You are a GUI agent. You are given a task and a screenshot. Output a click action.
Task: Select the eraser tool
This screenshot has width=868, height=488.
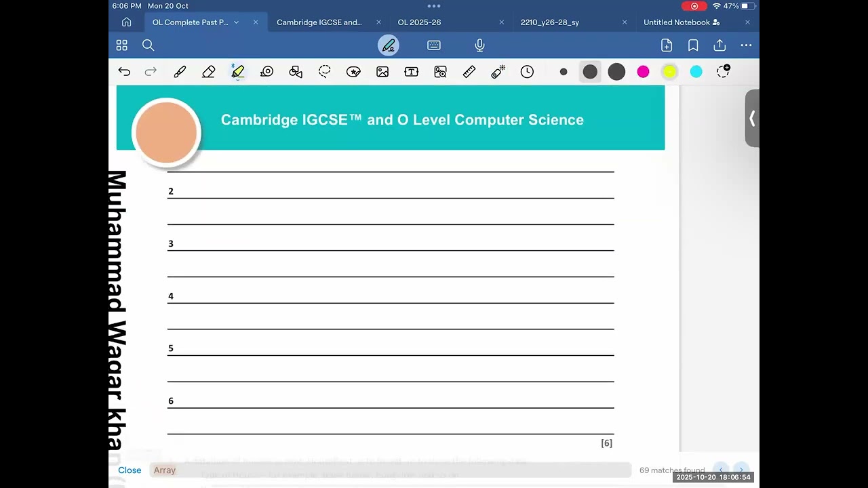[x=209, y=72]
